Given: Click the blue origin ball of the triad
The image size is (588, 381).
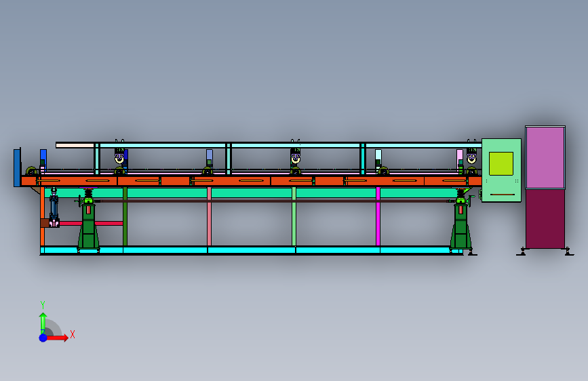Looking at the screenshot, I should 43,338.
